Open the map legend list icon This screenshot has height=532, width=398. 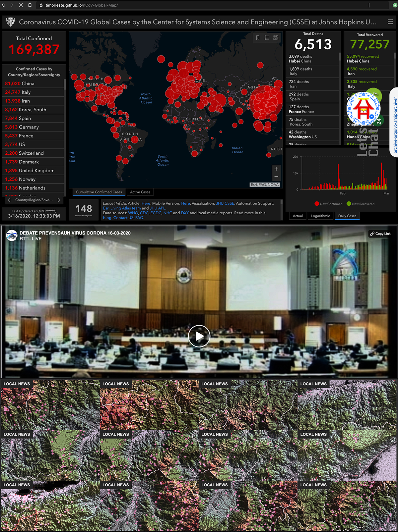click(267, 38)
